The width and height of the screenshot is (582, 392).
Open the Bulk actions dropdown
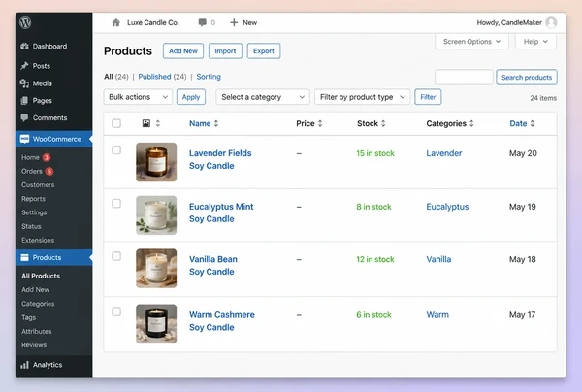point(138,97)
